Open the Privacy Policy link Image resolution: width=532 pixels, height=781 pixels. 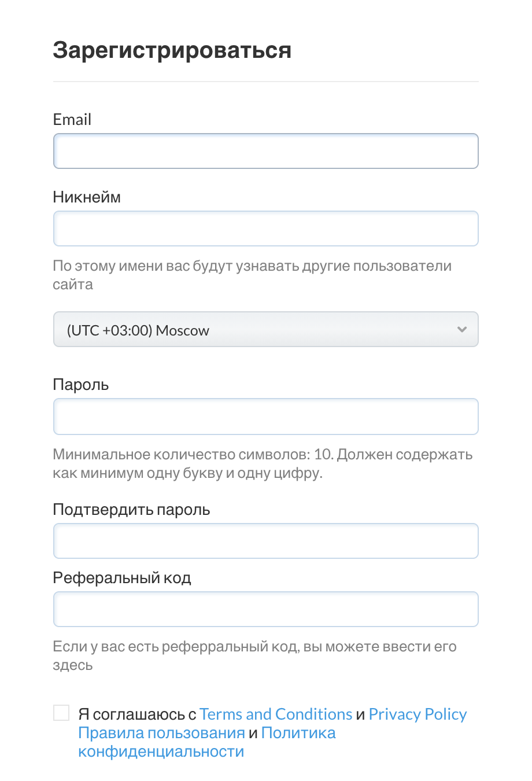[x=418, y=714]
